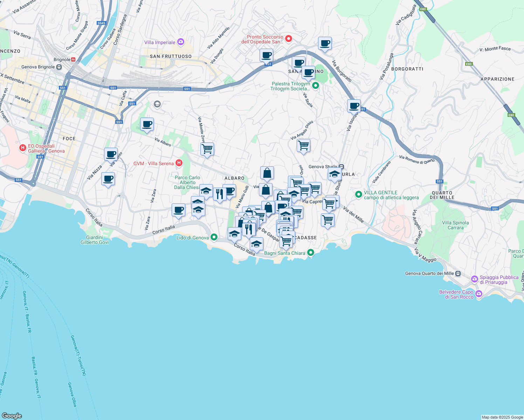Image resolution: width=524 pixels, height=420 pixels.
Task: Click the Via Aldo Manuzio street label
Action: click(x=218, y=38)
